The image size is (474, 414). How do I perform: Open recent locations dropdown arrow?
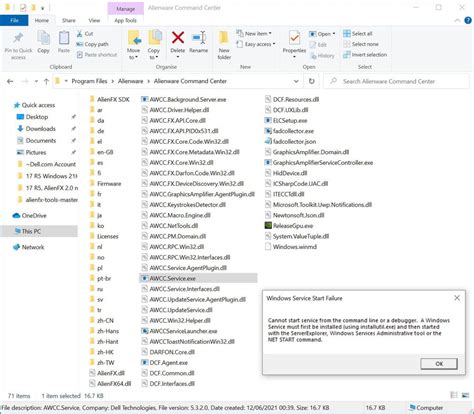[36, 81]
